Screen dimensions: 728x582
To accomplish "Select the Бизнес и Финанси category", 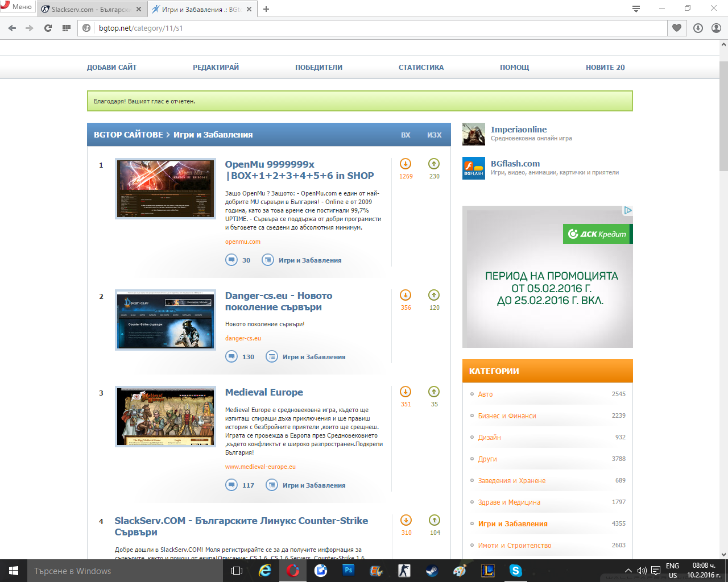I will 507,415.
